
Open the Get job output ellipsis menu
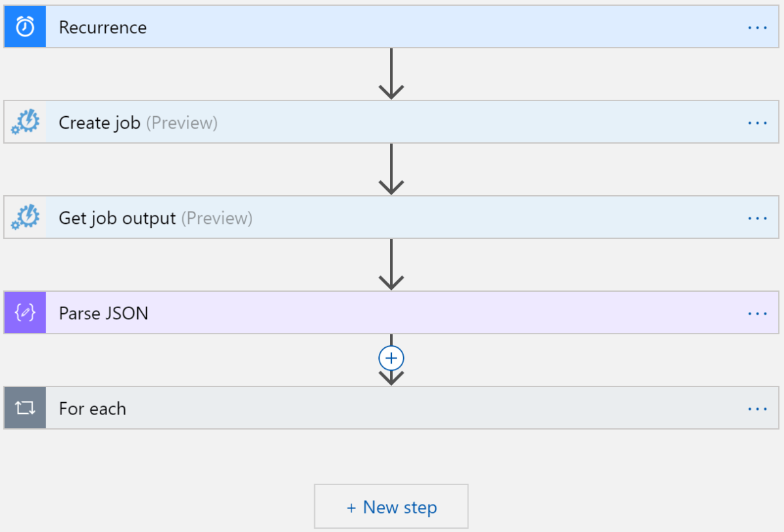tap(757, 217)
